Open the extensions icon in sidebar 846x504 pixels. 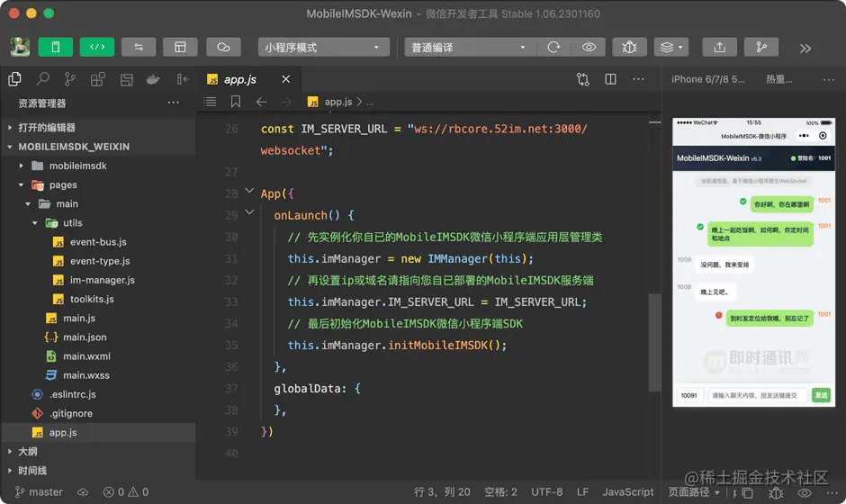click(x=98, y=79)
